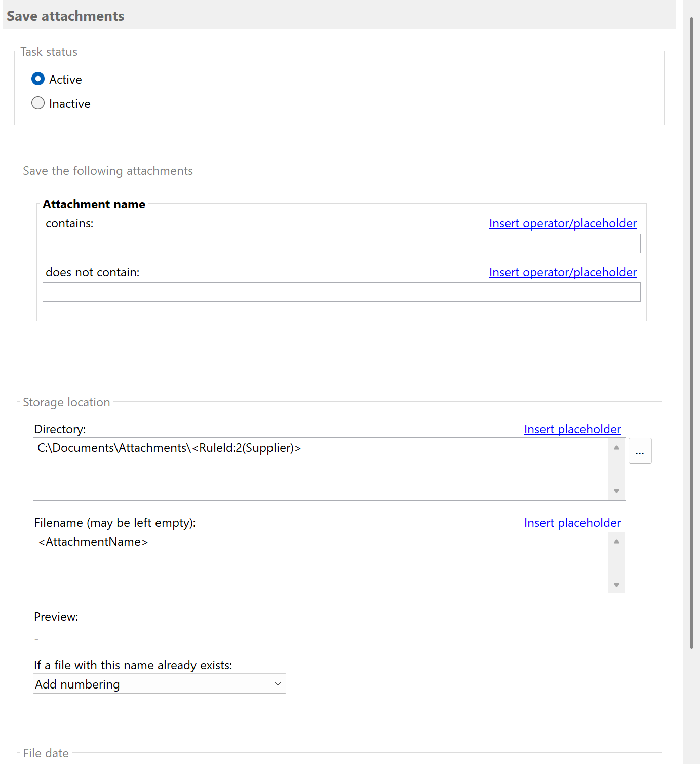The height and width of the screenshot is (764, 700).
Task: Open the "If a file already exists" dropdown
Action: pyautogui.click(x=160, y=683)
